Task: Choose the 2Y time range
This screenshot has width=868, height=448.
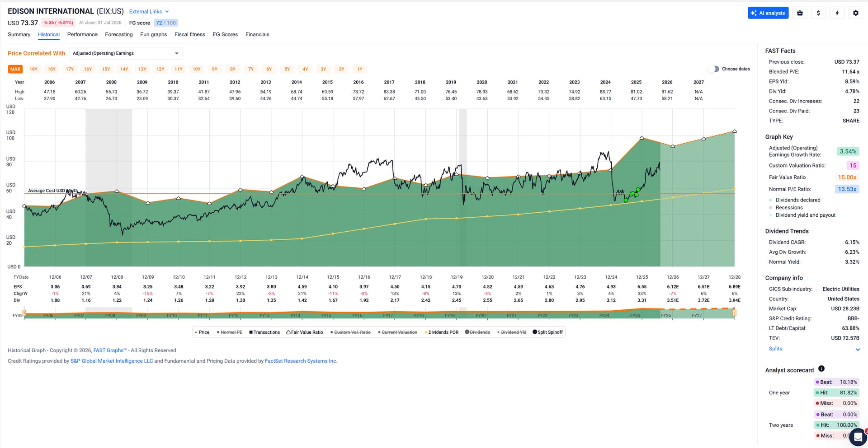Action: (342, 69)
